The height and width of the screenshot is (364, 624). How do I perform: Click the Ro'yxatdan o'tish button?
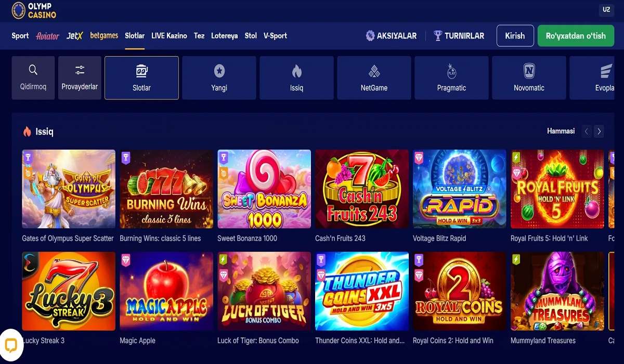[x=576, y=36]
